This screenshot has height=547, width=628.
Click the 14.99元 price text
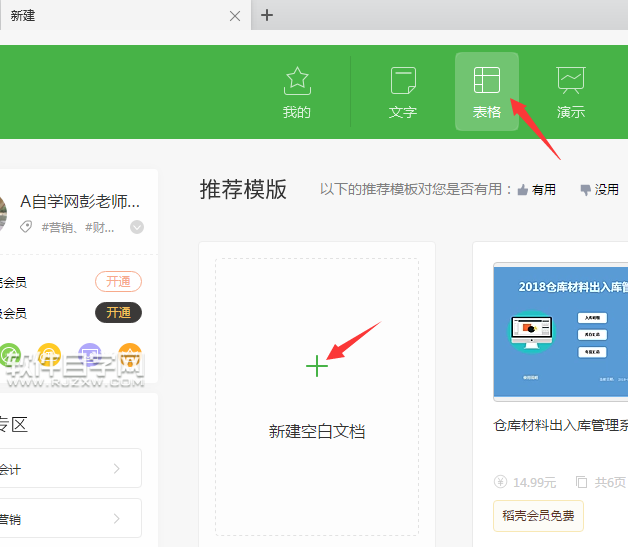pos(534,483)
